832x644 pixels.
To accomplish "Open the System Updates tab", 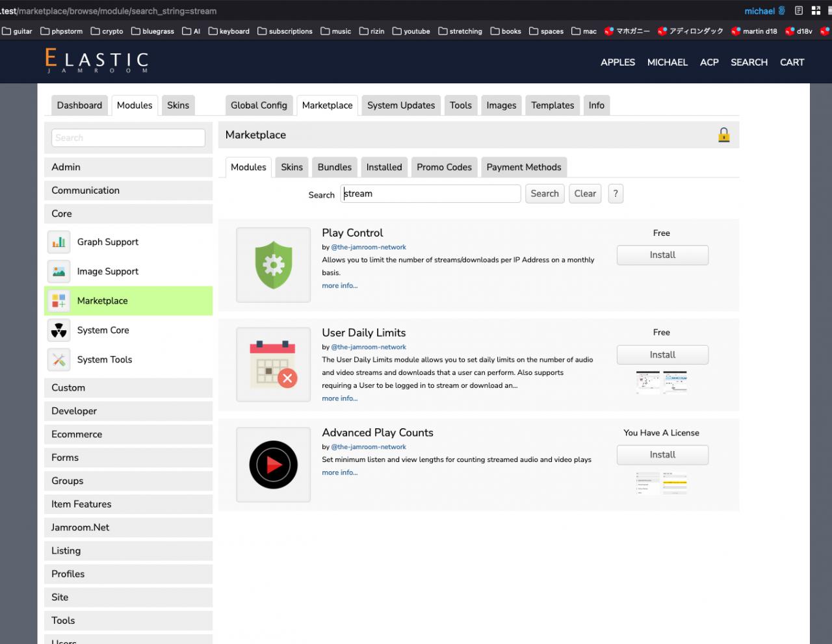I will click(400, 105).
